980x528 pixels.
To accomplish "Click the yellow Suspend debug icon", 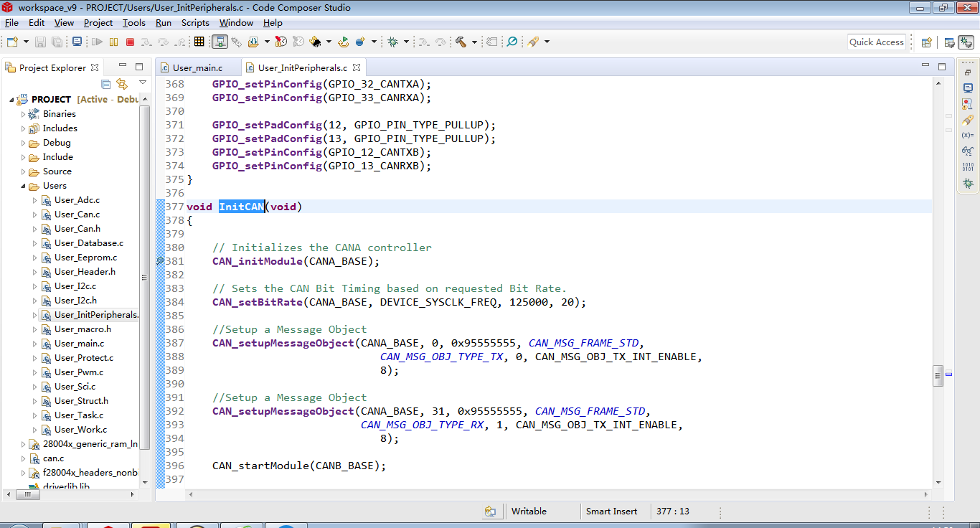I will pyautogui.click(x=113, y=42).
